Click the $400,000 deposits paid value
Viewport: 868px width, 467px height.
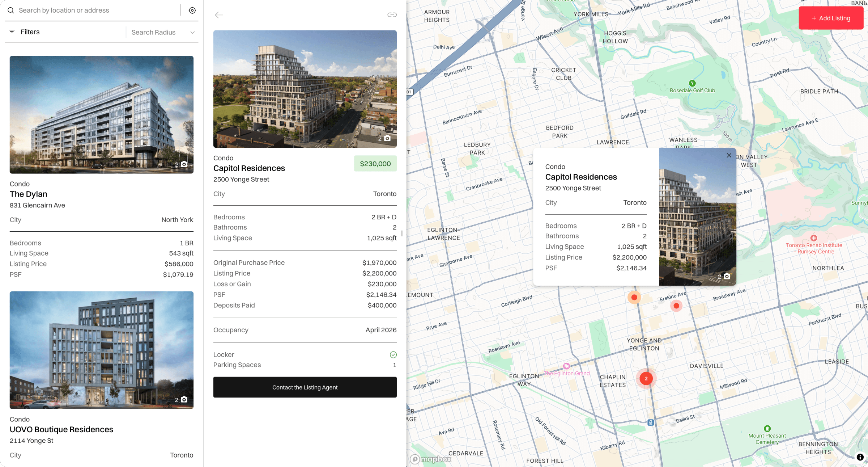382,306
